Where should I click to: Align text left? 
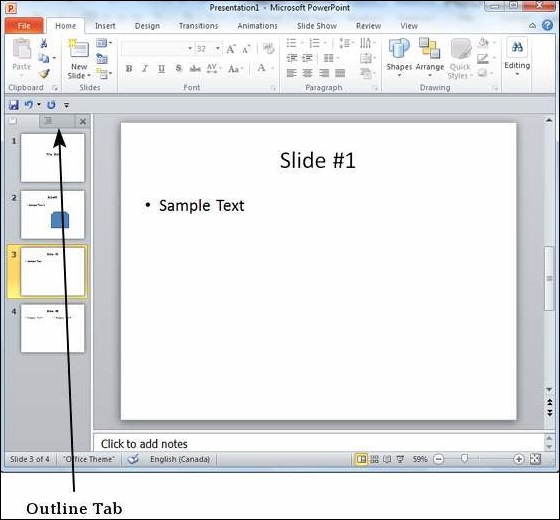coord(291,73)
